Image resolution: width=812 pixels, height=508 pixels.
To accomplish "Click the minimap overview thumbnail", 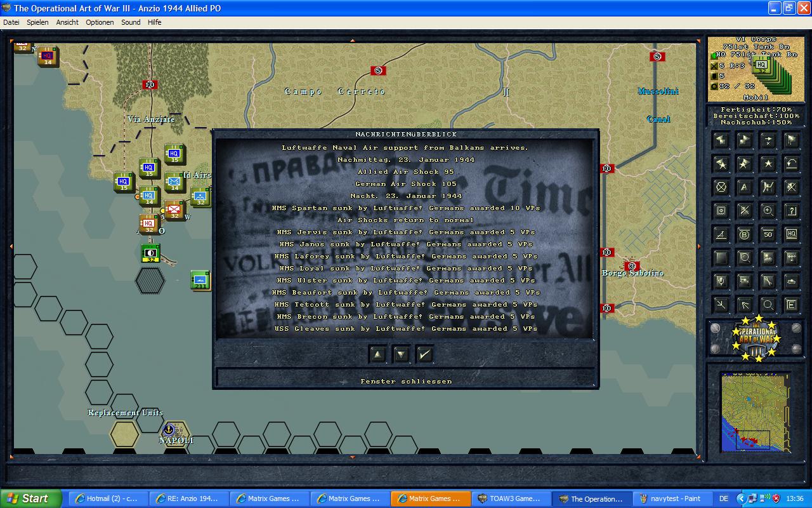I will tap(755, 413).
